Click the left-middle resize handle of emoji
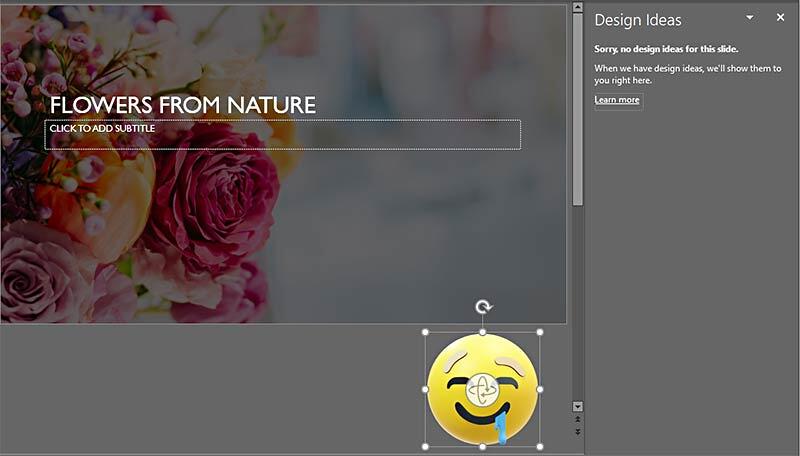Viewport: 800px width, 456px height. pyautogui.click(x=425, y=389)
